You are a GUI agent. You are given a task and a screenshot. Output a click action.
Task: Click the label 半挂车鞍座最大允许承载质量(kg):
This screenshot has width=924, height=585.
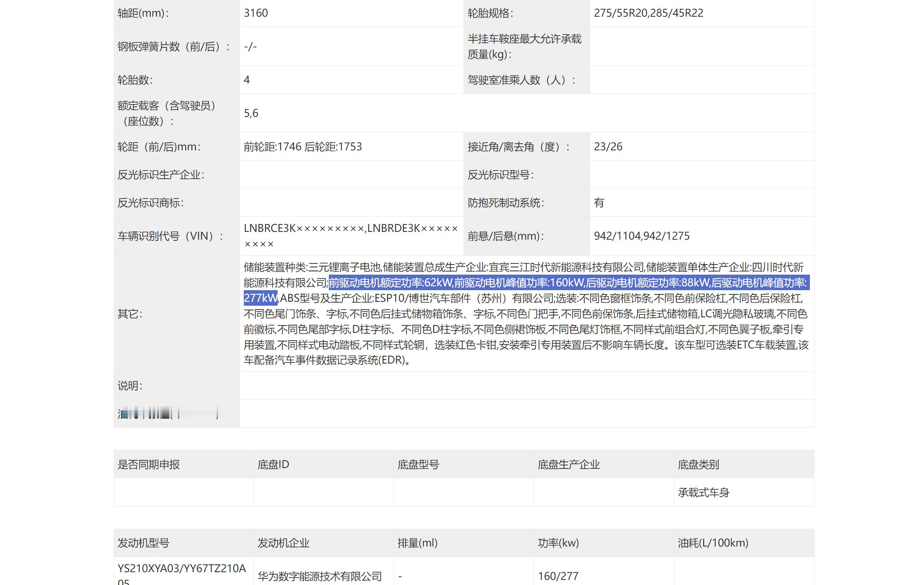[525, 46]
